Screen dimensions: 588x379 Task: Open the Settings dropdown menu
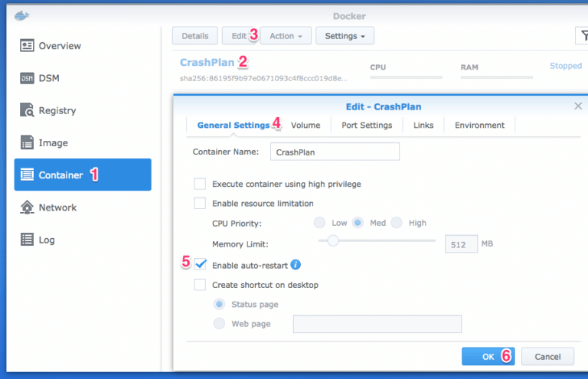point(345,36)
